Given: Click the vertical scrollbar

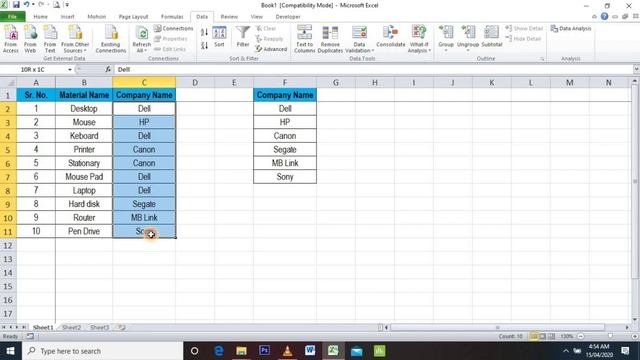Looking at the screenshot, I should click(x=635, y=181).
